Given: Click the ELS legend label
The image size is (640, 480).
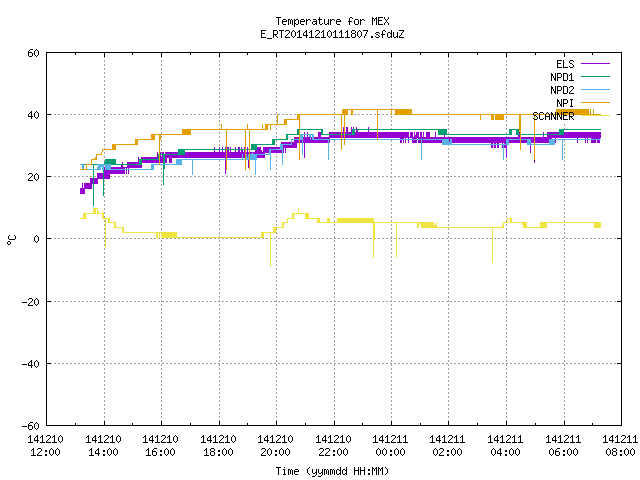Looking at the screenshot, I should click(x=565, y=64).
